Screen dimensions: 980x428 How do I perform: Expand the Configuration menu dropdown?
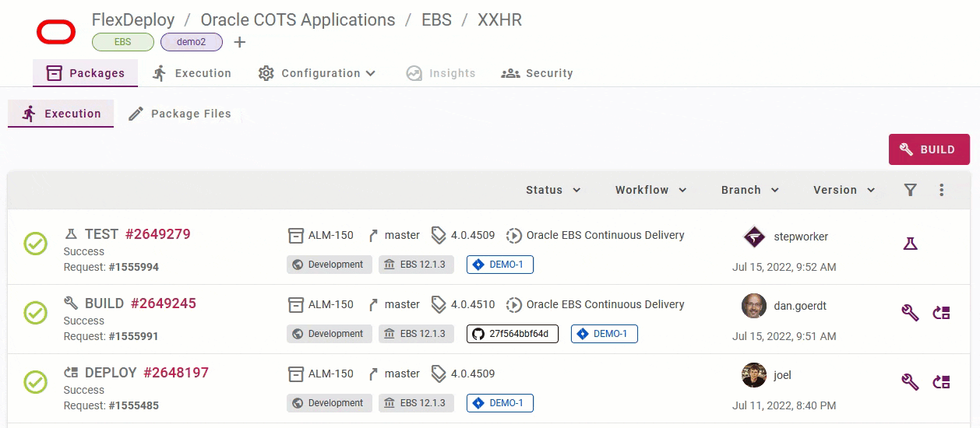(317, 73)
